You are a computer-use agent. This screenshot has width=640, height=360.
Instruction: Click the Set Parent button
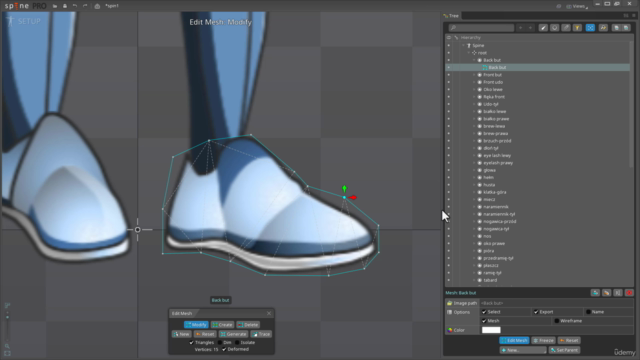564,350
